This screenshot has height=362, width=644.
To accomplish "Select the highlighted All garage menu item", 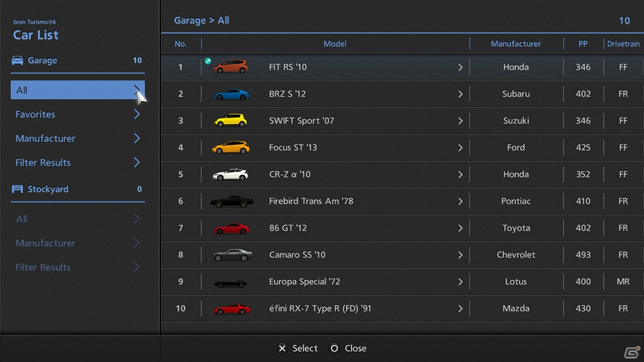I will coord(78,90).
